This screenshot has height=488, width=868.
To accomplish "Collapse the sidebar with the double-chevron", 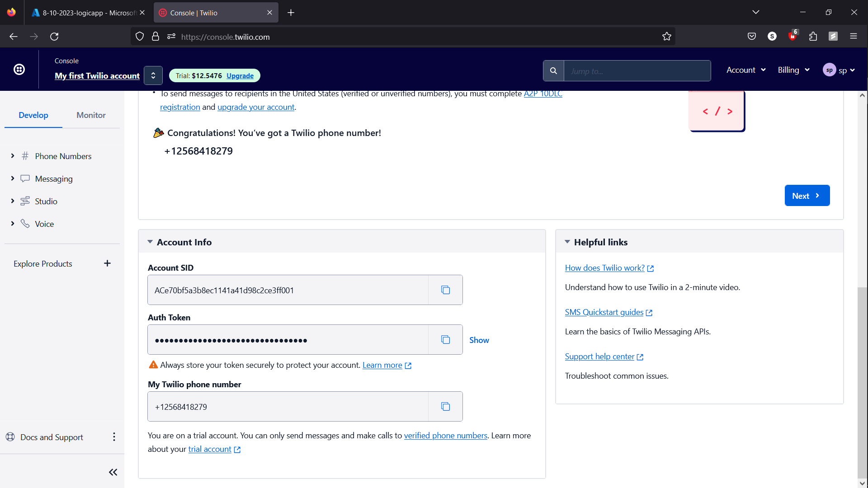I will tap(113, 471).
